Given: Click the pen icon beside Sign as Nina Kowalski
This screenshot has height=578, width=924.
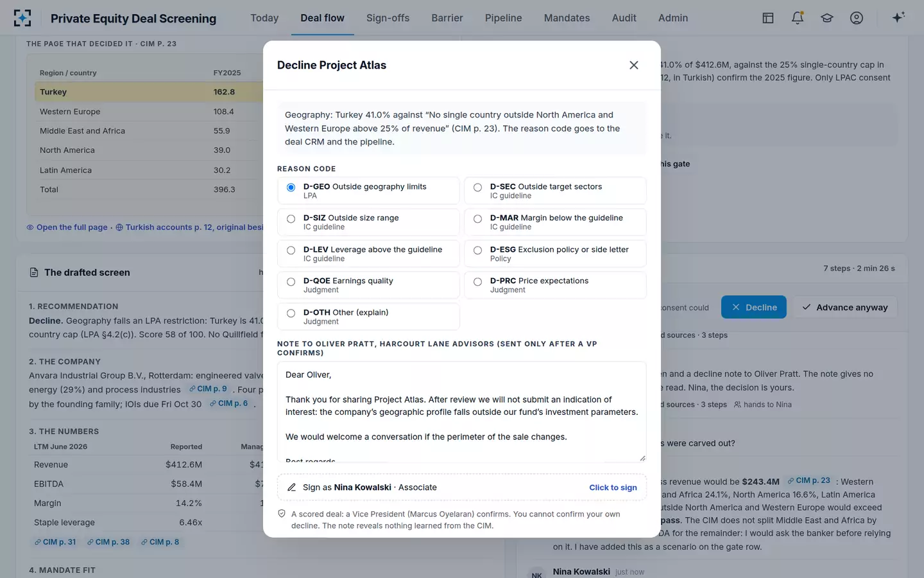Looking at the screenshot, I should pyautogui.click(x=291, y=487).
